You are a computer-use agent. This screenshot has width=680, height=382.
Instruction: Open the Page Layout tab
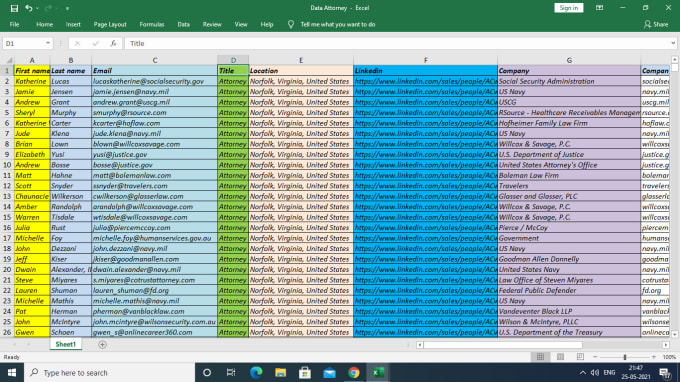pos(110,25)
